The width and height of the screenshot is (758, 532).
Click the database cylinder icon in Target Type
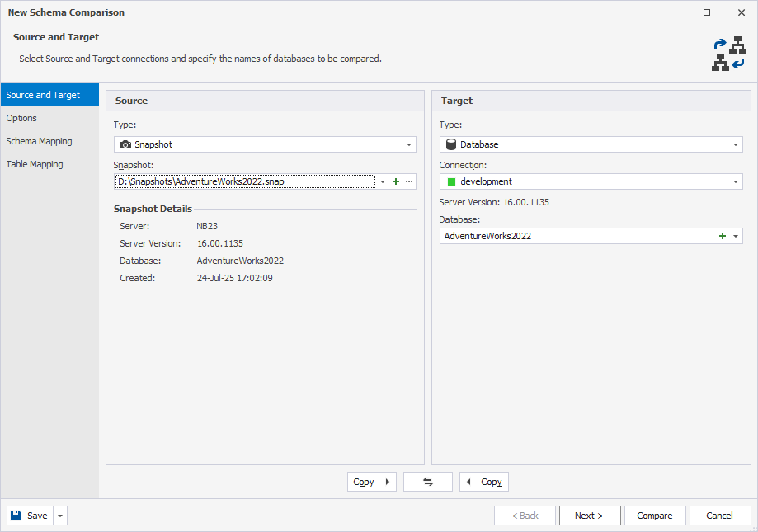(450, 144)
